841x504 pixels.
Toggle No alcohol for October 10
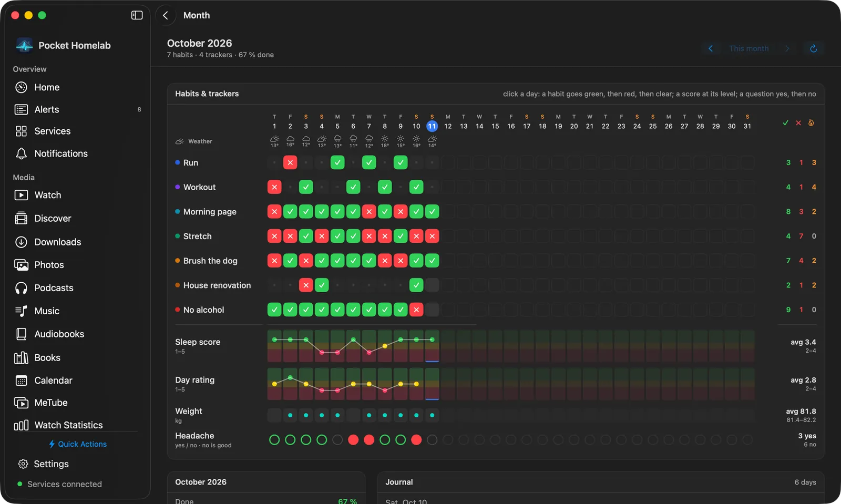click(x=416, y=310)
